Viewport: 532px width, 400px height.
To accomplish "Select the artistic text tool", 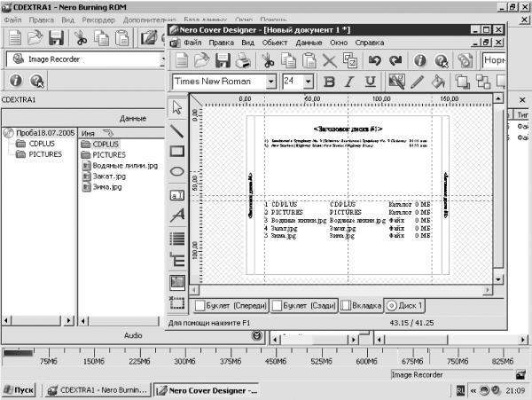I will point(176,215).
